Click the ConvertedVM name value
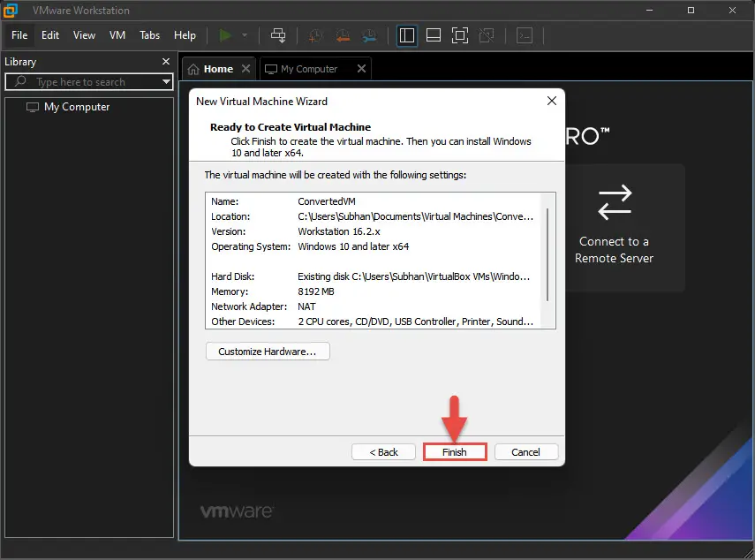Viewport: 755px width, 560px height. 327,201
